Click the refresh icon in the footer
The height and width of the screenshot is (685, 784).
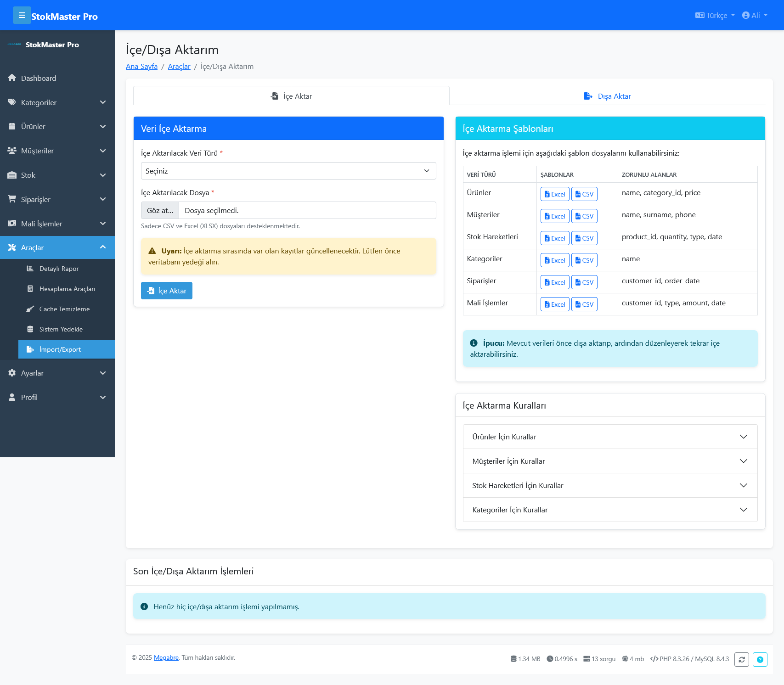pyautogui.click(x=742, y=660)
